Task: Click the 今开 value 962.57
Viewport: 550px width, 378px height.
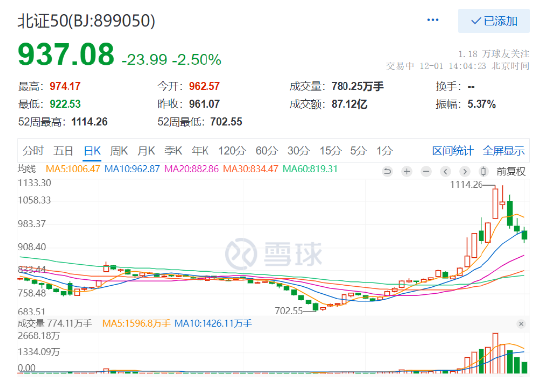Action: (x=204, y=86)
